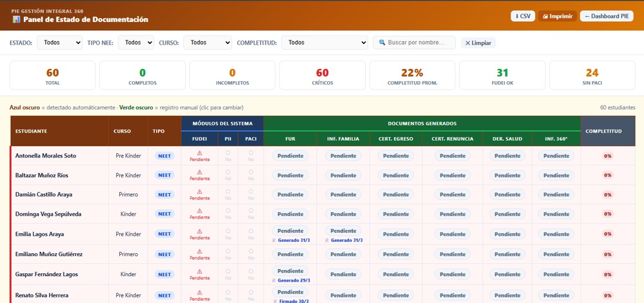Click the TOTAL 60 summary card
The width and height of the screenshot is (644, 303).
coord(53,75)
